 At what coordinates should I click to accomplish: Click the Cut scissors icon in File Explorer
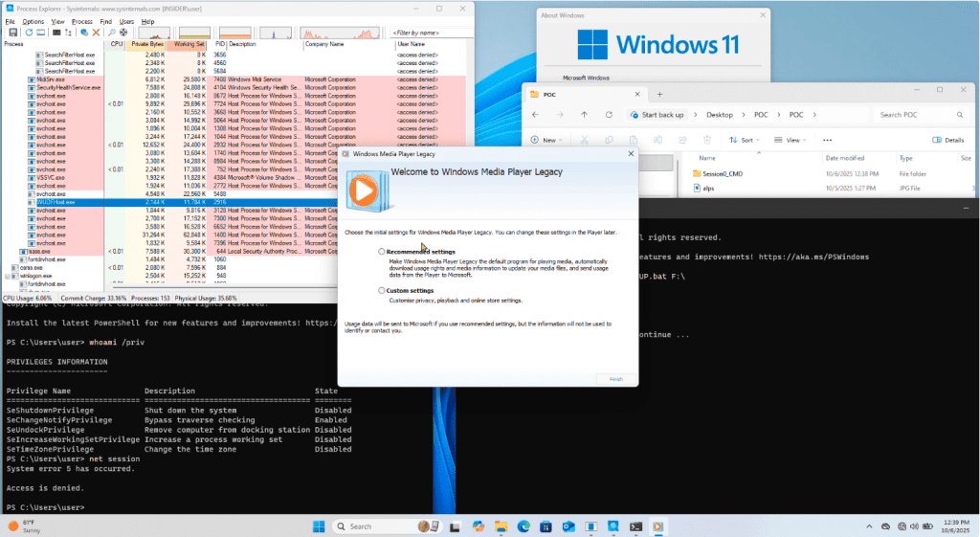pyautogui.click(x=585, y=140)
